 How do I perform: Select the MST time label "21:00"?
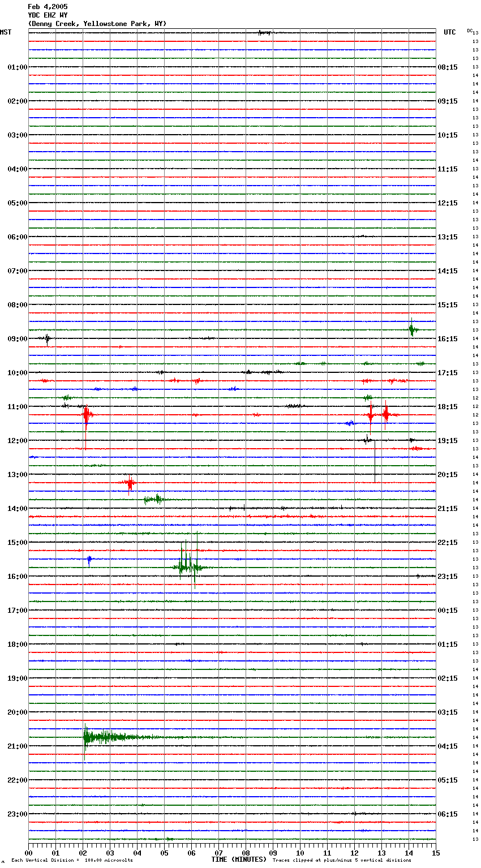click(18, 746)
